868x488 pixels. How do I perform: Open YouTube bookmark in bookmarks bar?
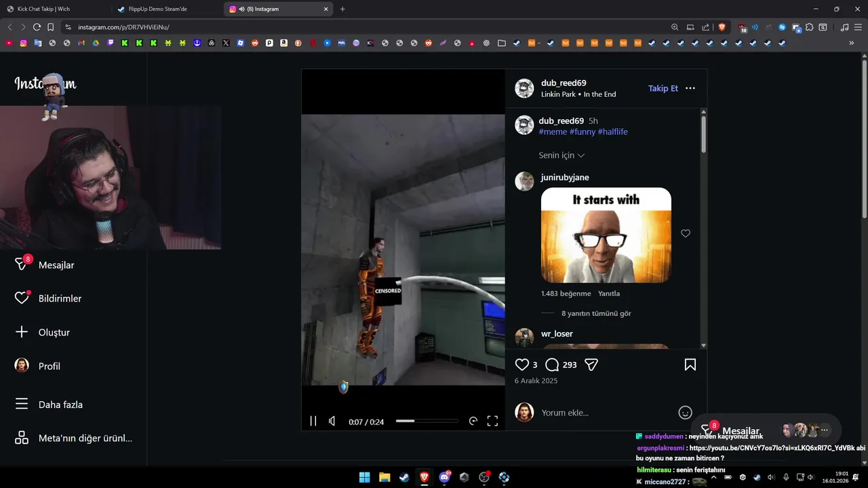click(x=9, y=43)
